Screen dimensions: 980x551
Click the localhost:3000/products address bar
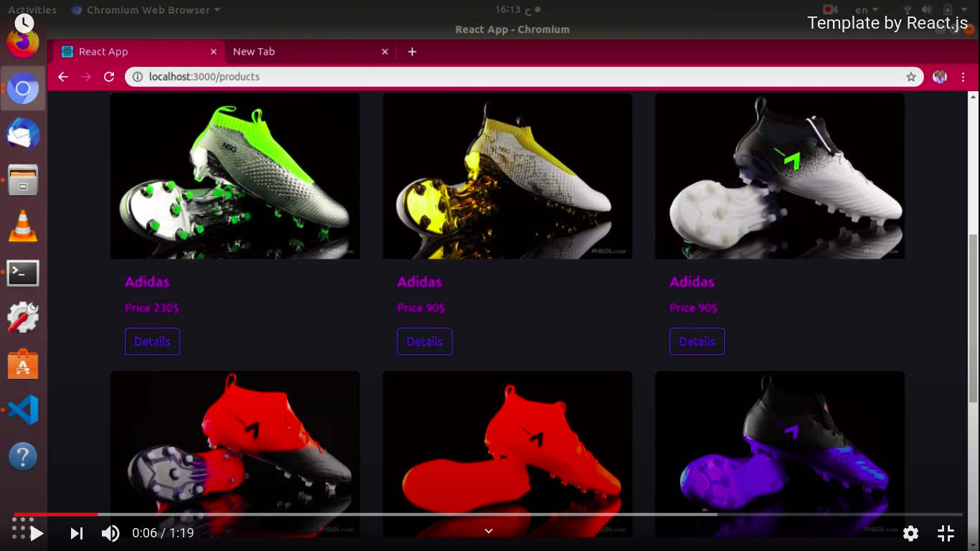(502, 77)
